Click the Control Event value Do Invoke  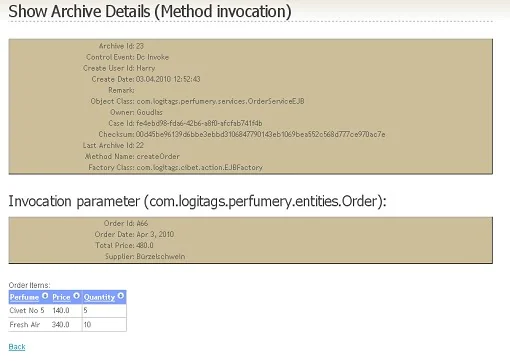pos(153,57)
